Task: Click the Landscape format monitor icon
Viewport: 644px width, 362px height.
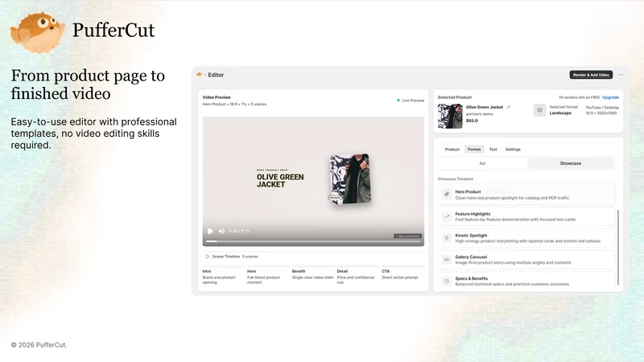Action: (x=539, y=110)
